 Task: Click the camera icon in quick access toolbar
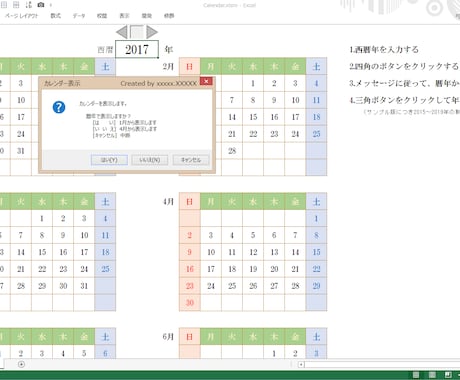pos(41,5)
